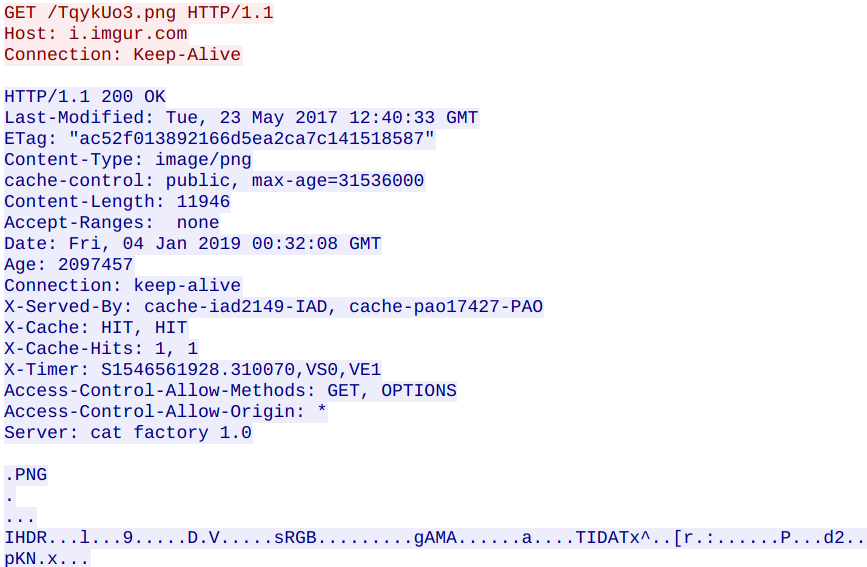The image size is (867, 567).
Task: Click the IHDR PNG data line
Action: [433, 538]
